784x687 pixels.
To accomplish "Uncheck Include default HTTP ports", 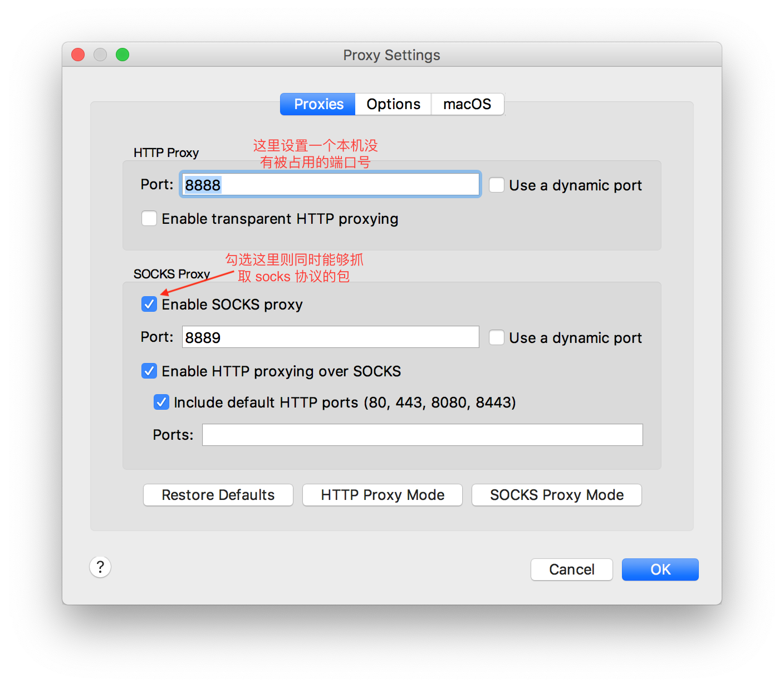I will (x=161, y=402).
